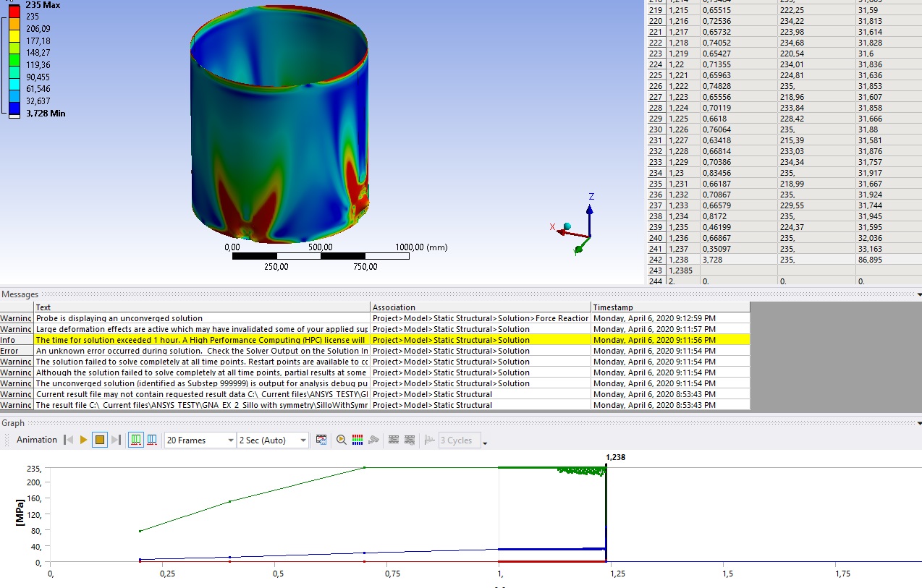Click '3,728 Min' legend label
Image resolution: width=922 pixels, height=588 pixels.
[x=46, y=114]
